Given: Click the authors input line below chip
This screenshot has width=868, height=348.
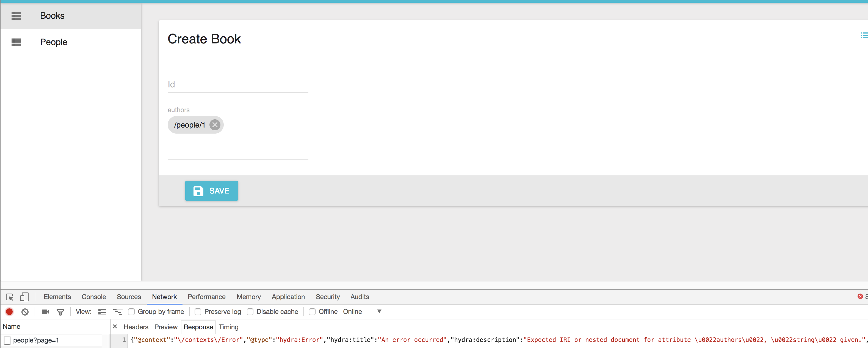Looking at the screenshot, I should point(238,151).
